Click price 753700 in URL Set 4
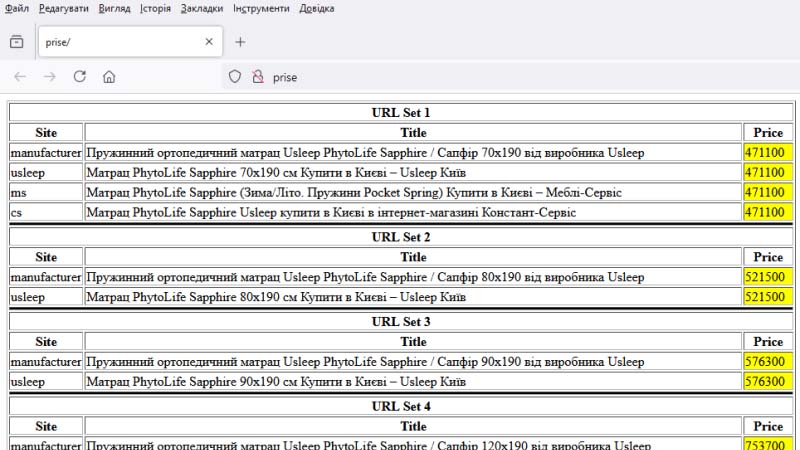Image resolution: width=800 pixels, height=450 pixels. pyautogui.click(x=768, y=444)
